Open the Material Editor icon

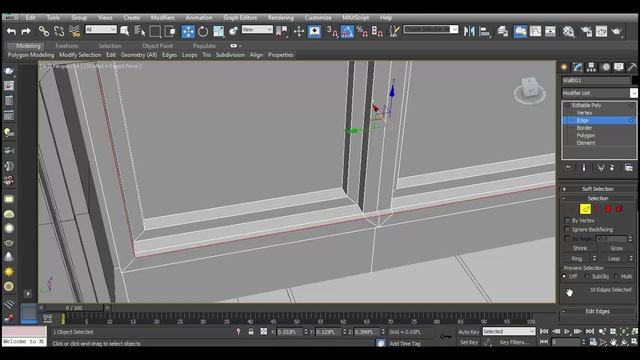point(568,31)
